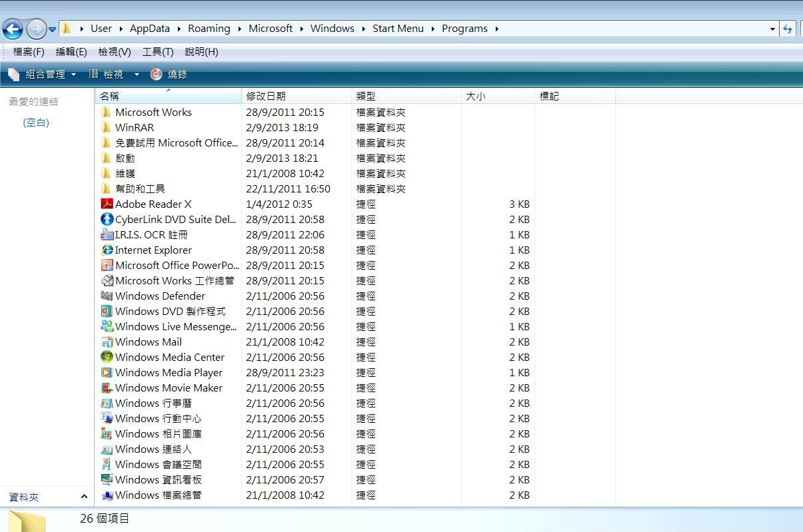Select the 啟動 folder icon
803x532 pixels.
107,158
